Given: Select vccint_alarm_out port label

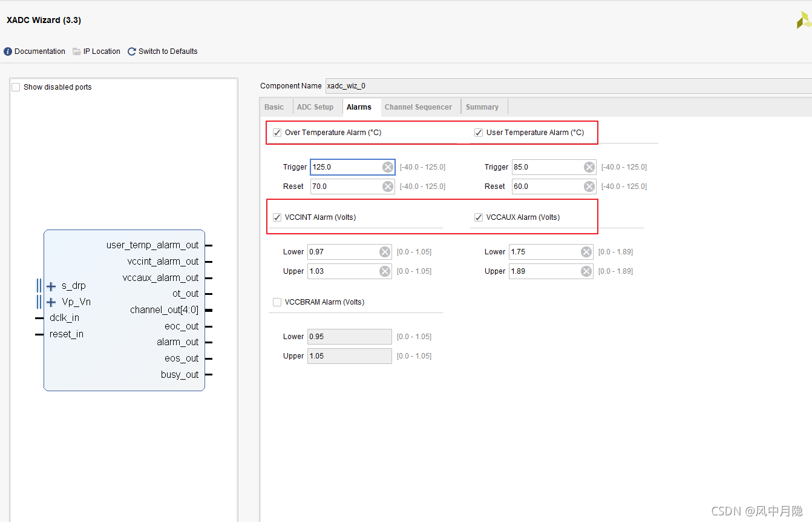Looking at the screenshot, I should tap(163, 262).
